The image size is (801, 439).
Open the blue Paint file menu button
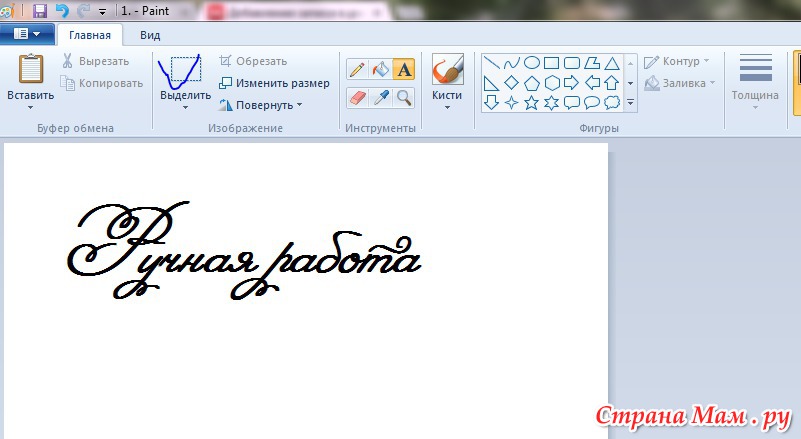(x=27, y=34)
